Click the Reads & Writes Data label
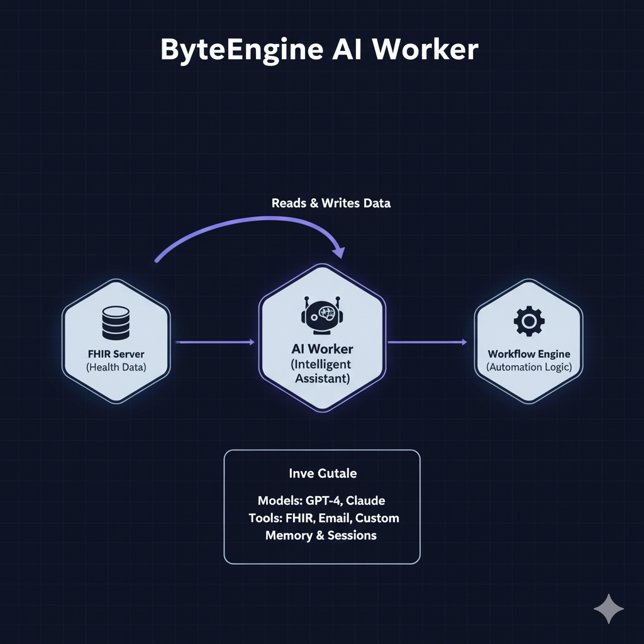Image resolution: width=644 pixels, height=644 pixels. [x=330, y=203]
